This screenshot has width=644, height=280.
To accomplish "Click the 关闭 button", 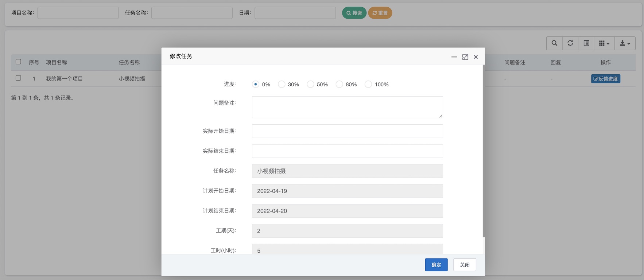I will point(465,265).
